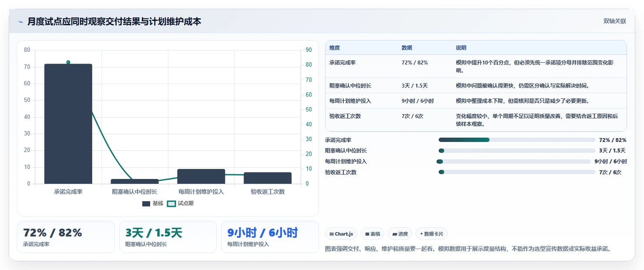The image size is (644, 270).
Task: Click the 72% / 82% table cell
Action: coord(415,63)
